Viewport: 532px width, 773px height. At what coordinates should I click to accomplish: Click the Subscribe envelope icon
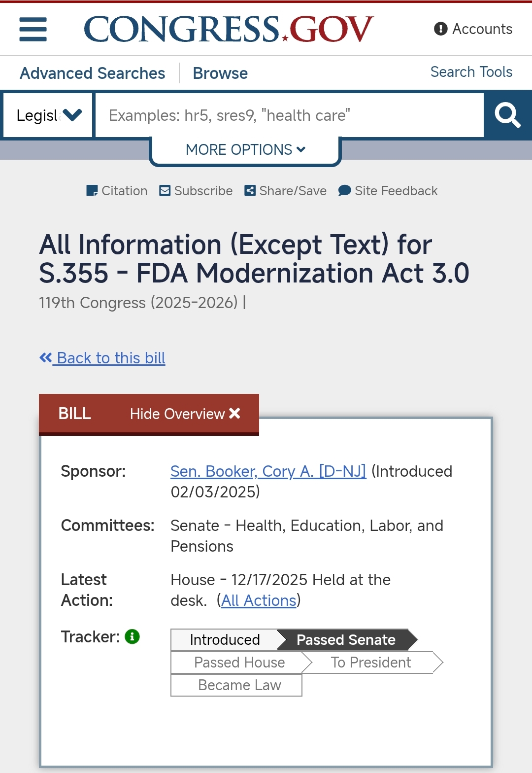[x=165, y=191]
